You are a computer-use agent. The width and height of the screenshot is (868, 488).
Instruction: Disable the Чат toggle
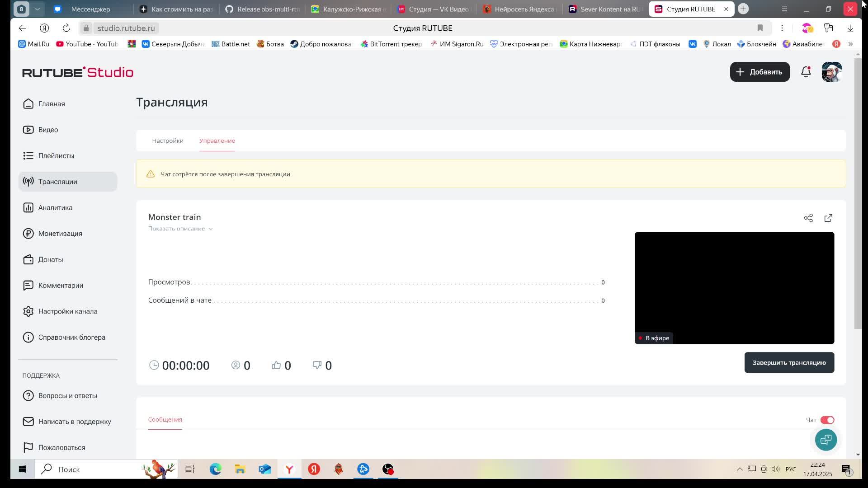point(827,420)
